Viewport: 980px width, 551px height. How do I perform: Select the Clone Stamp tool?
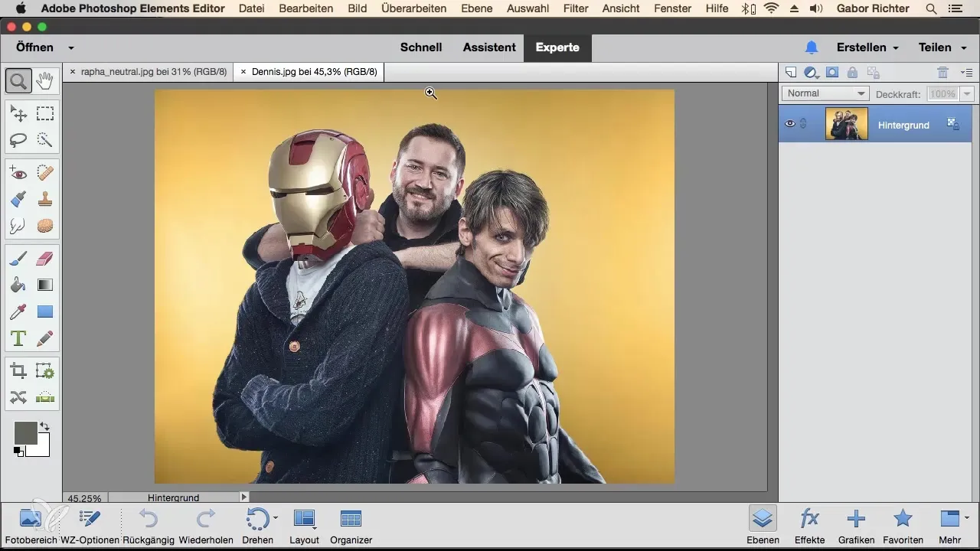click(45, 200)
